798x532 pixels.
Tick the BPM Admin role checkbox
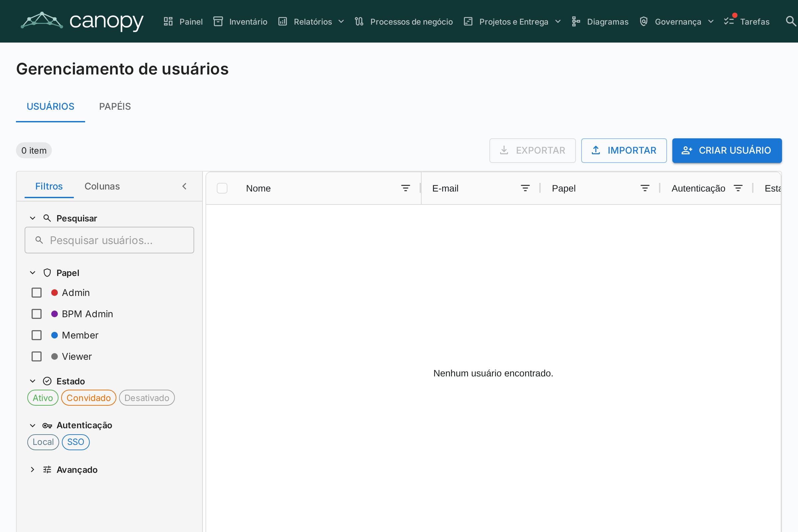click(x=37, y=314)
